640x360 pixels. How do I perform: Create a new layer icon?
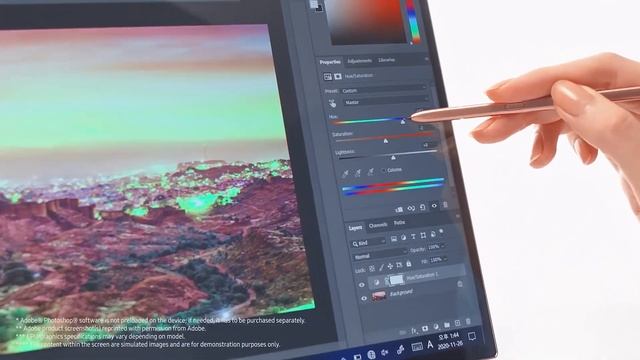tap(458, 323)
